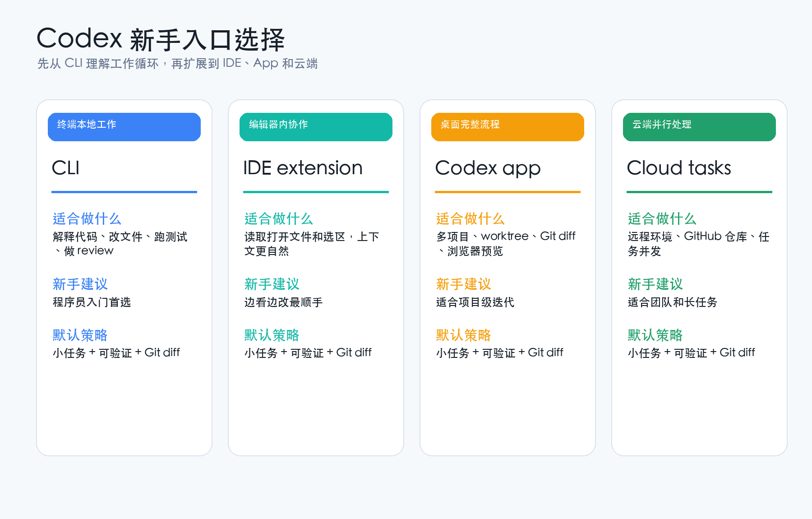Select the orange "桌面完整流程" badge
The height and width of the screenshot is (519, 812).
(x=507, y=127)
